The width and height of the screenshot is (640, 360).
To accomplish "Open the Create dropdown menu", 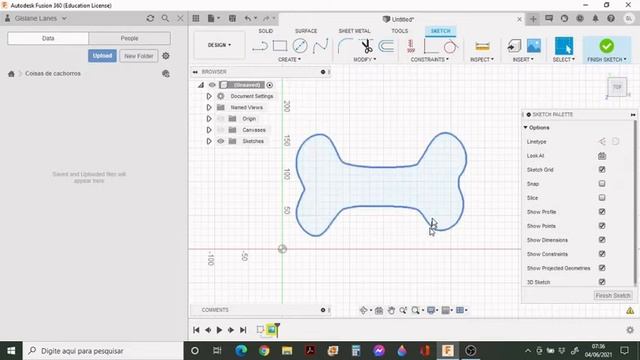I will (289, 60).
